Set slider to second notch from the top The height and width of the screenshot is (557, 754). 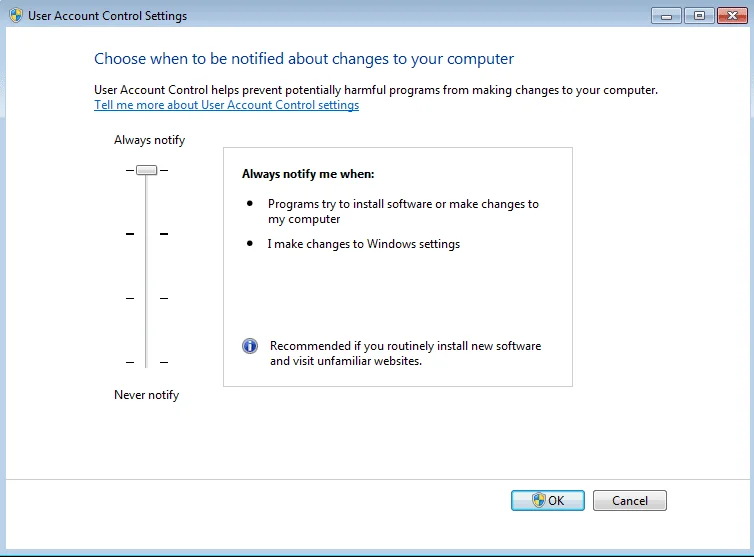tap(146, 234)
